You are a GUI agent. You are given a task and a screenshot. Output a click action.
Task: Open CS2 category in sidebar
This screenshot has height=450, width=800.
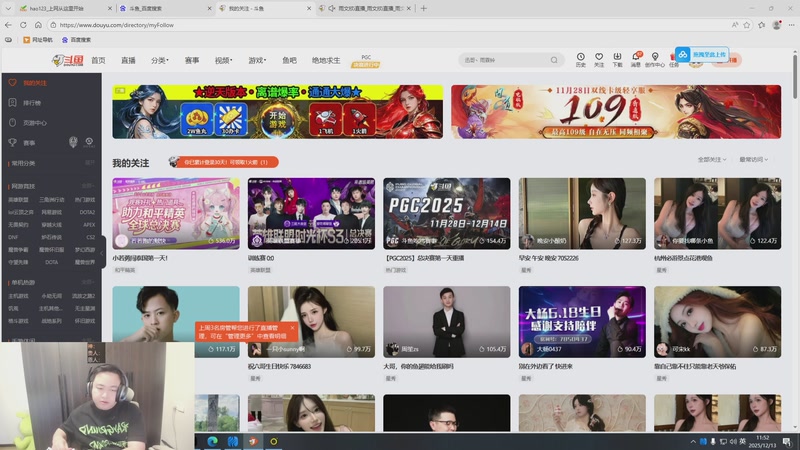click(90, 237)
